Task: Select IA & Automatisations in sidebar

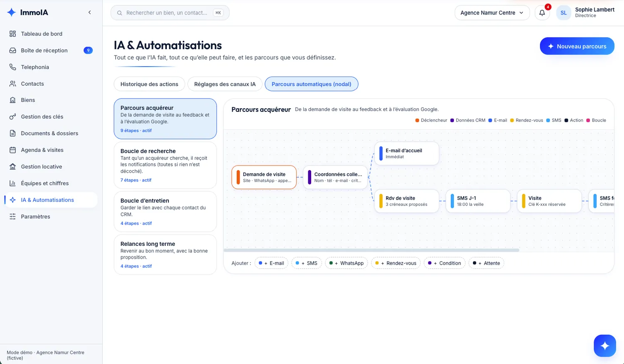Action: pyautogui.click(x=51, y=200)
